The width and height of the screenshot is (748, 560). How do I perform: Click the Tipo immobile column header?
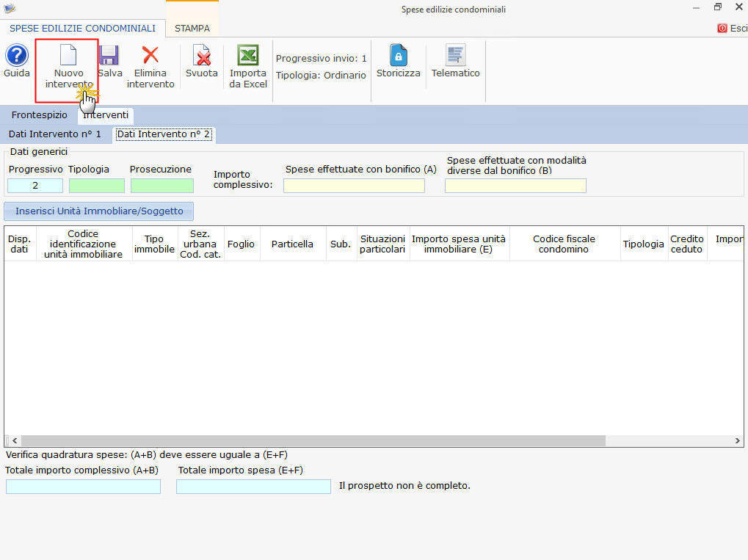coord(154,244)
